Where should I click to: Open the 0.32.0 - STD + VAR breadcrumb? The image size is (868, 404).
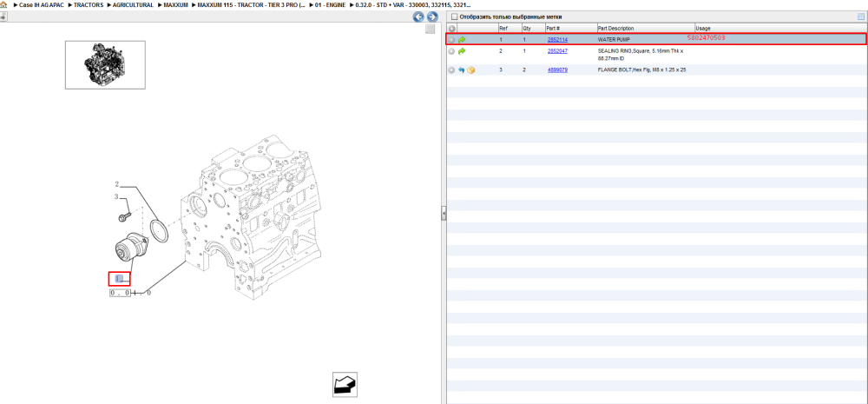[413, 4]
